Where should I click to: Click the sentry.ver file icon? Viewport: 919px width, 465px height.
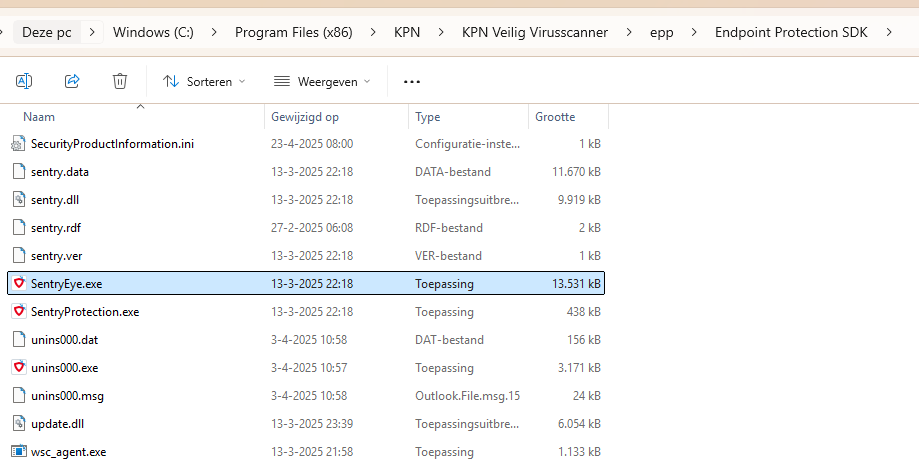(x=19, y=256)
